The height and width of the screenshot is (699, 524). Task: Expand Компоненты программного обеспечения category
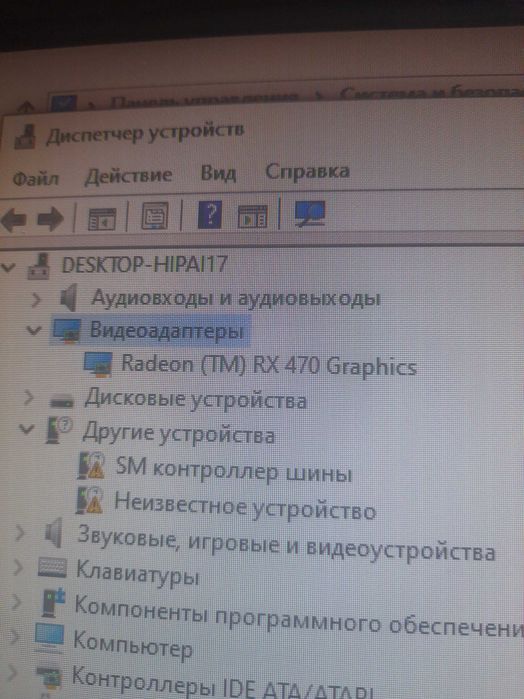(x=16, y=602)
